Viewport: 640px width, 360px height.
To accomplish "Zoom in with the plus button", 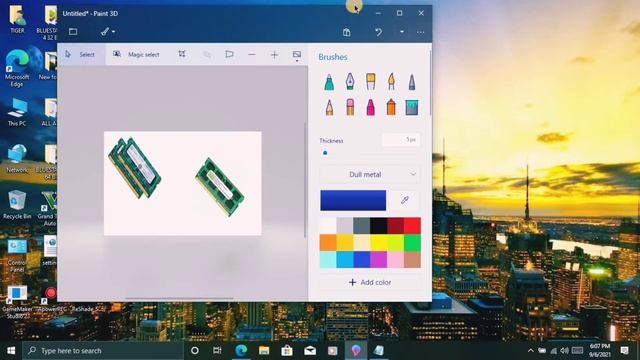I will [274, 54].
